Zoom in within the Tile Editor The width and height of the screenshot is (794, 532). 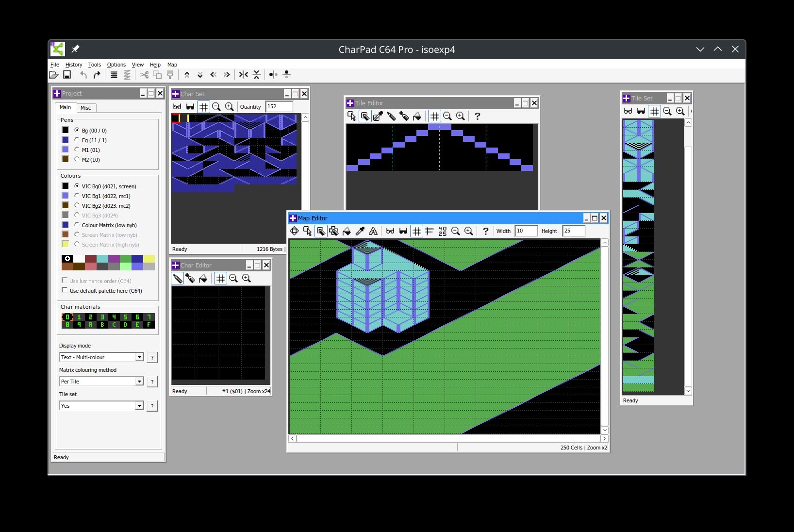(x=461, y=116)
